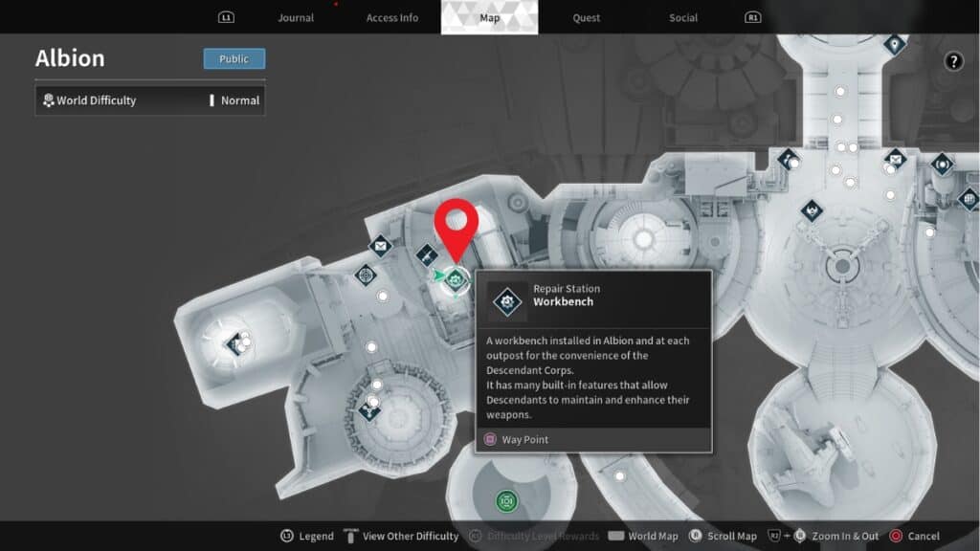Click the NPC portrait icon in the upper right area
980x551 pixels.
pos(788,161)
